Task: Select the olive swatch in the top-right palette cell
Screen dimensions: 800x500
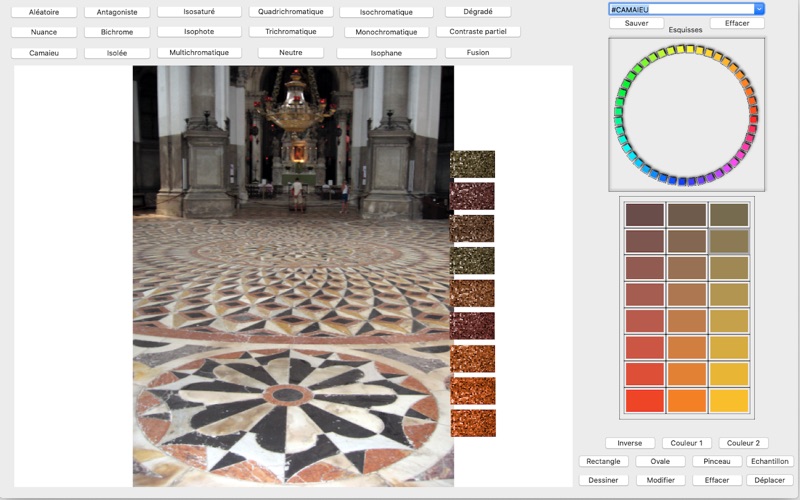Action: pos(729,215)
